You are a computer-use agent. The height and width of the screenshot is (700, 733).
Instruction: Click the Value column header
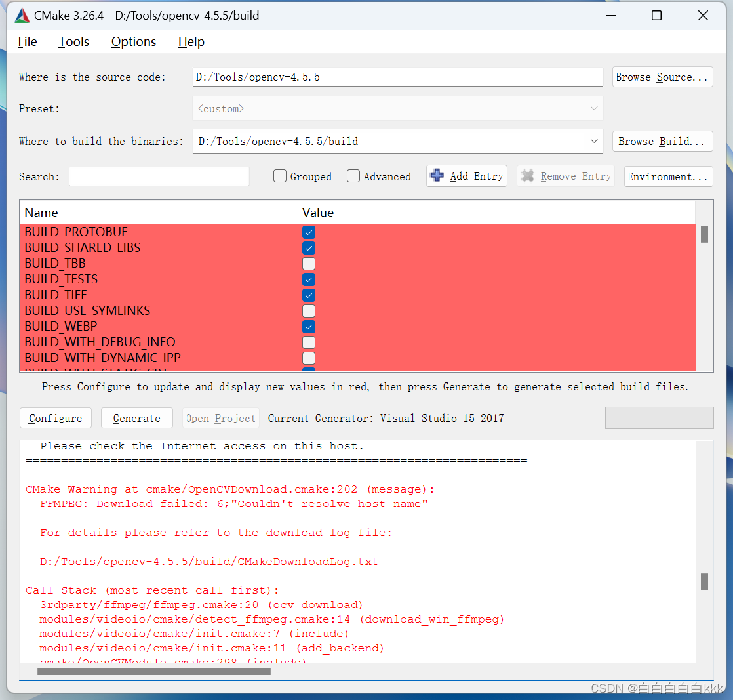tap(496, 213)
